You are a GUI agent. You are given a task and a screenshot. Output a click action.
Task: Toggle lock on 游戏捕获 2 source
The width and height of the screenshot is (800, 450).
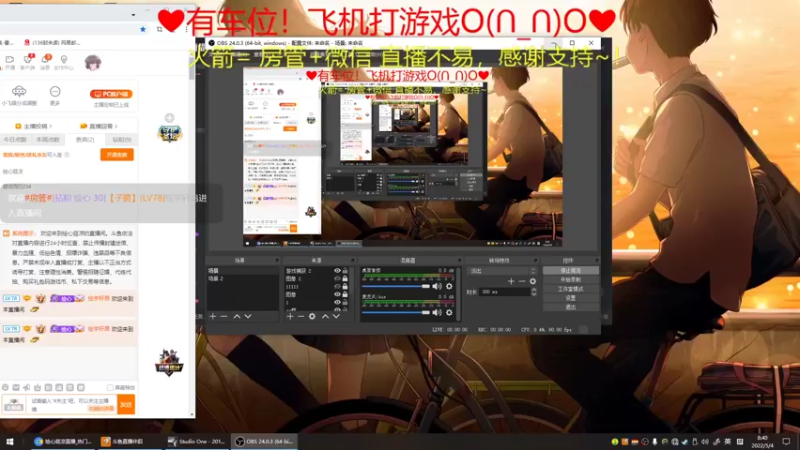click(345, 271)
